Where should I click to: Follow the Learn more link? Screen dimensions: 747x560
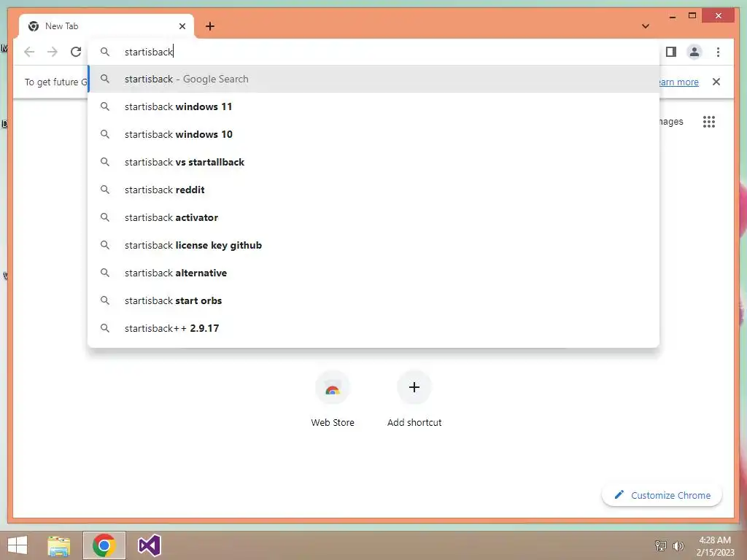pos(678,82)
